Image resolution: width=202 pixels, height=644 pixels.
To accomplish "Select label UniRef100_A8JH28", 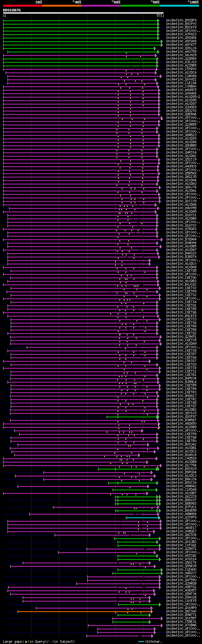I will click(181, 55).
